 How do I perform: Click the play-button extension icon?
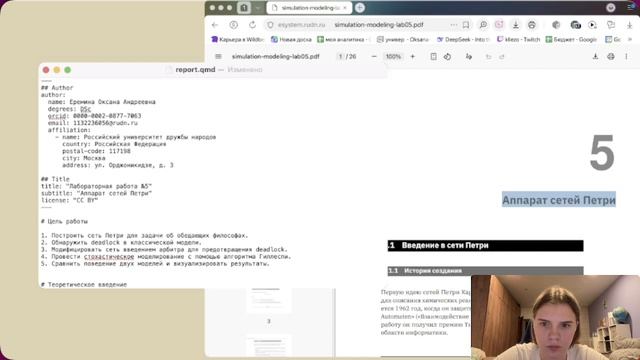click(x=593, y=25)
